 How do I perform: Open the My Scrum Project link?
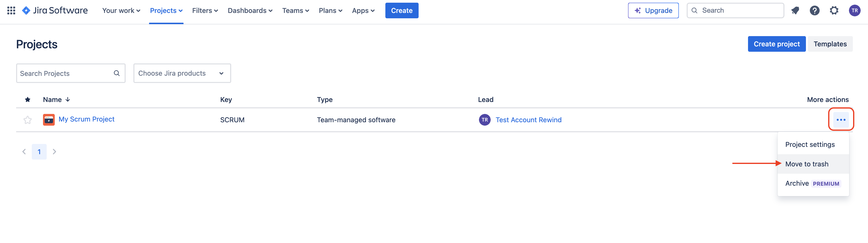pyautogui.click(x=86, y=119)
